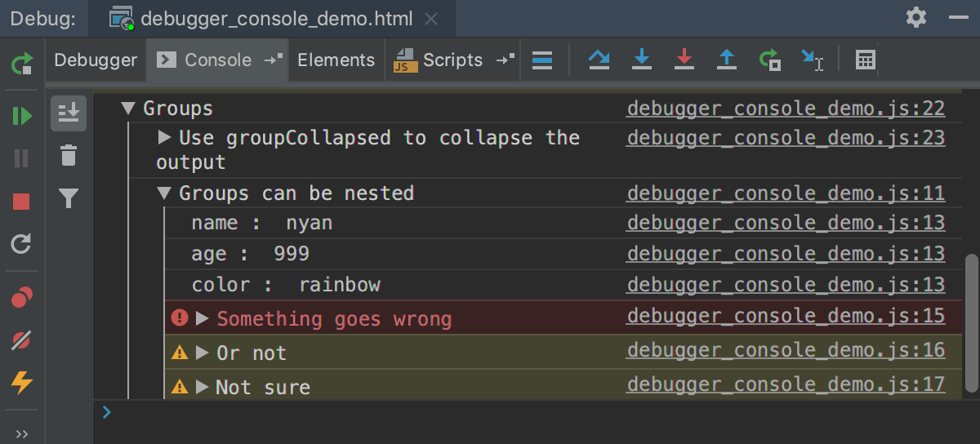This screenshot has height=444, width=980.
Task: Switch to the Elements tab
Action: coord(336,60)
